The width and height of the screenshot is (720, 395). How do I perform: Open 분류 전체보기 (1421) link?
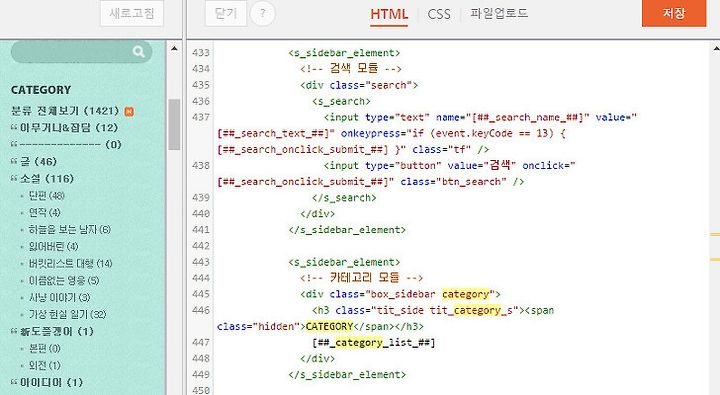(x=65, y=111)
